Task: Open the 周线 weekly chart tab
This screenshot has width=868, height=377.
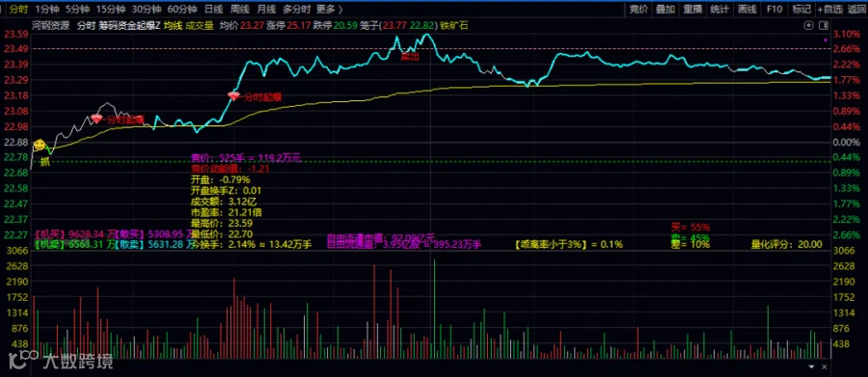Action: point(239,9)
